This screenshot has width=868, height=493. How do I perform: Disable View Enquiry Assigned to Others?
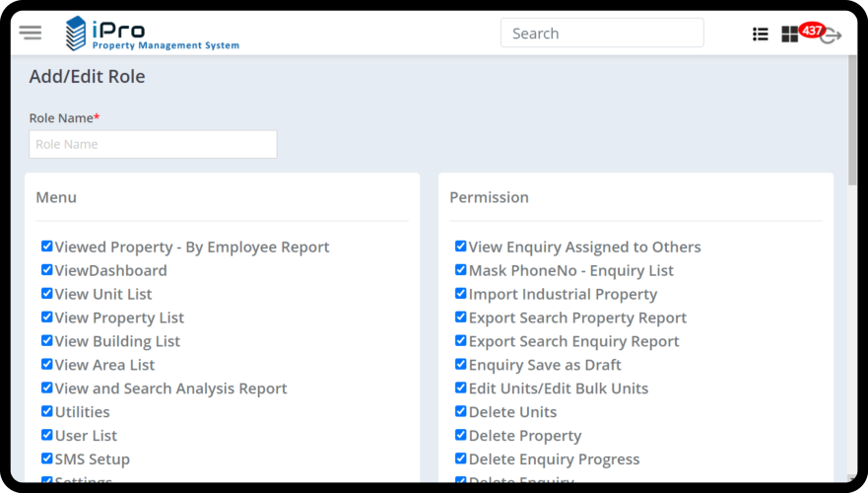coord(460,246)
